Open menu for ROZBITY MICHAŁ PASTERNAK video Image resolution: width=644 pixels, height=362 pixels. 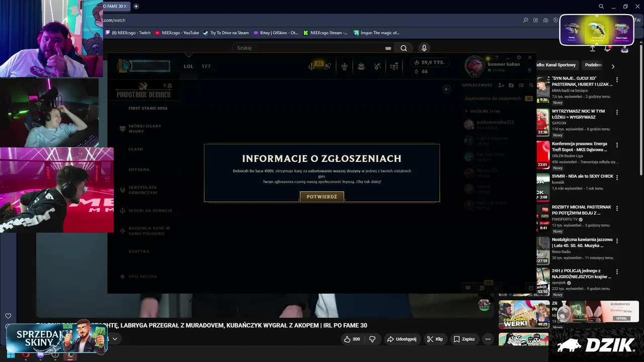coord(617,208)
